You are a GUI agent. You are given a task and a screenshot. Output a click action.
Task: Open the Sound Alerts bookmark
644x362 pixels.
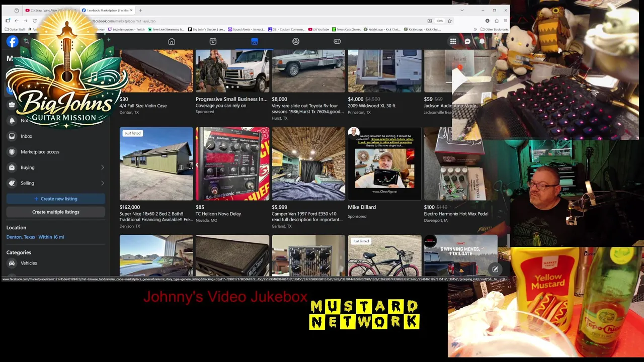tap(247, 29)
